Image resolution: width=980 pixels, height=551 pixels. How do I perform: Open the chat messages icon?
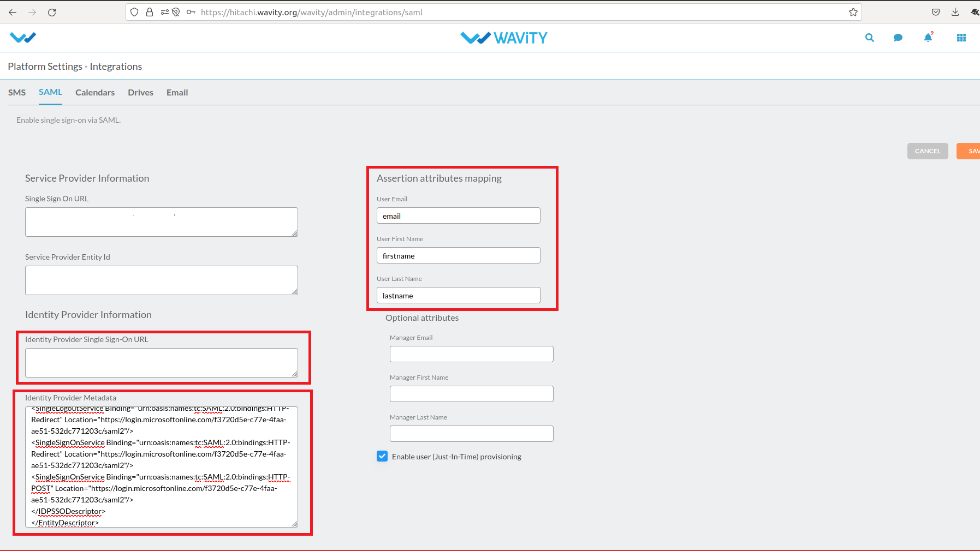tap(898, 38)
